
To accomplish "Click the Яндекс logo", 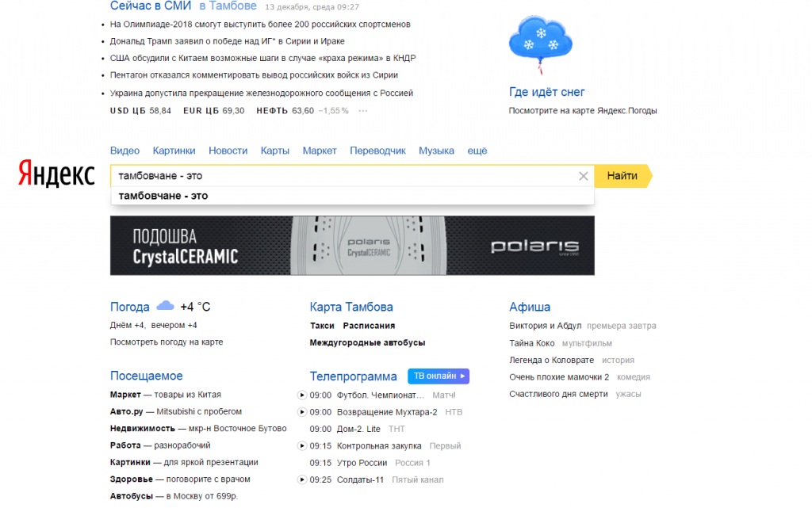I will (x=56, y=174).
